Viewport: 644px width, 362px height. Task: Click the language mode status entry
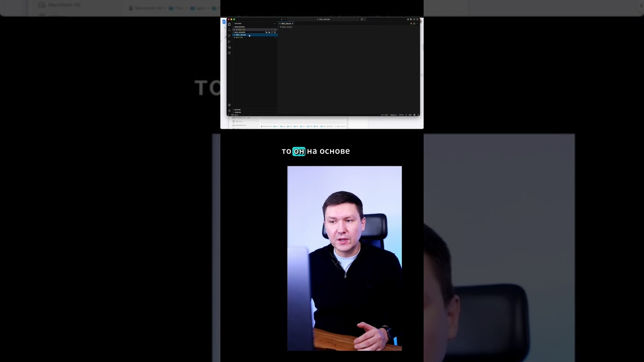(410, 115)
